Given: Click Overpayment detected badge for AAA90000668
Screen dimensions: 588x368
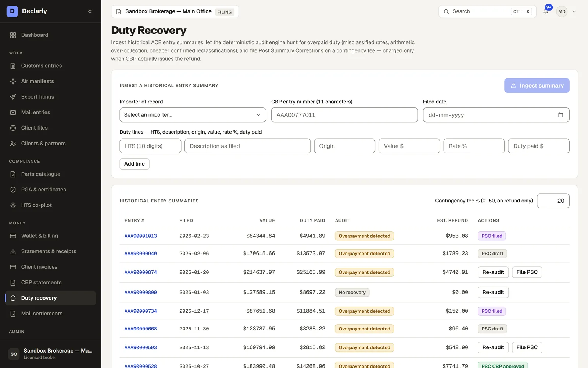Looking at the screenshot, I should (x=364, y=329).
